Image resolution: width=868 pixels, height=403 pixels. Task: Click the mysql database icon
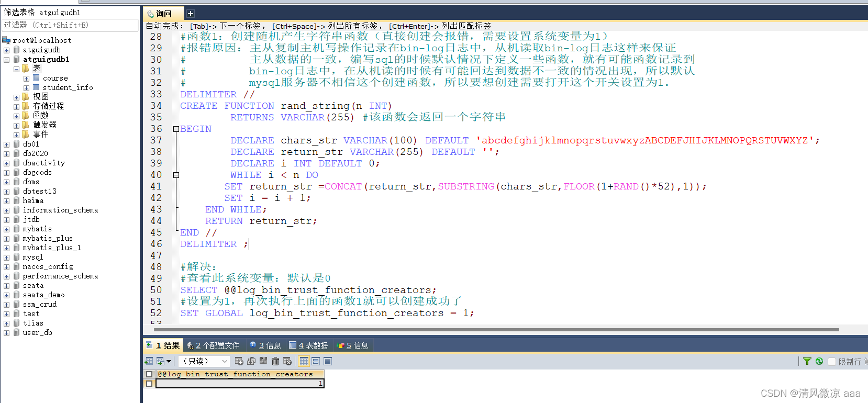pos(17,257)
